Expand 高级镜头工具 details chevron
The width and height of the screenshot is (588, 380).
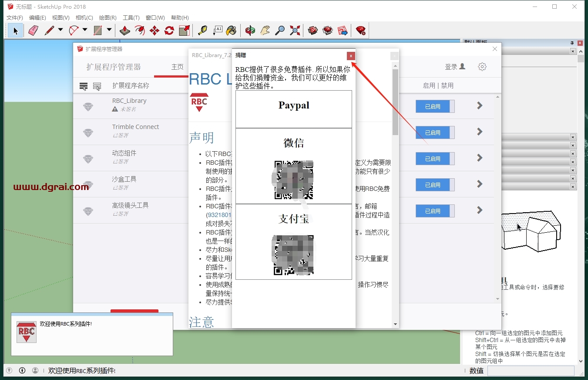[480, 210]
